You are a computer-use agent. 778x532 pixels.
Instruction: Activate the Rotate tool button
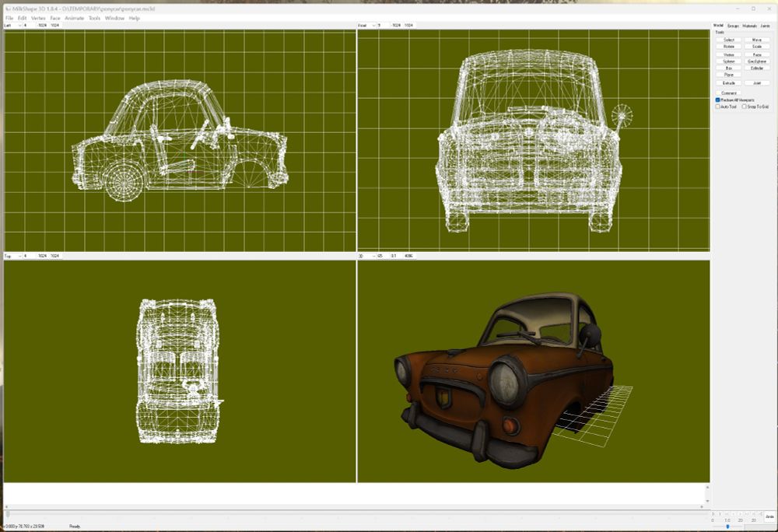[729, 47]
